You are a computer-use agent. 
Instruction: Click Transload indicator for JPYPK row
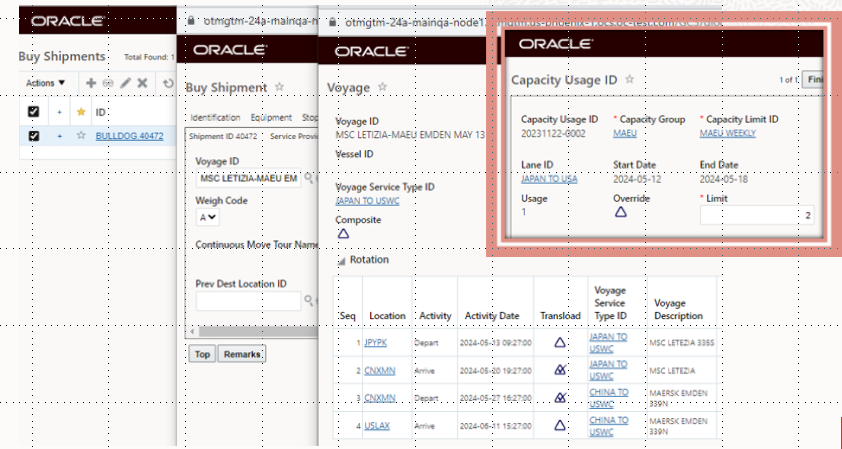tap(560, 342)
